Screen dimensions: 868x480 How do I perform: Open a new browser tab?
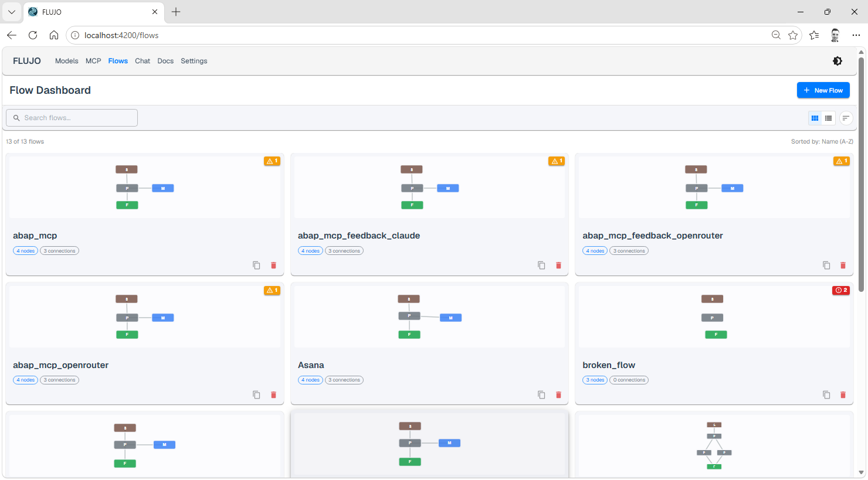[x=176, y=12]
